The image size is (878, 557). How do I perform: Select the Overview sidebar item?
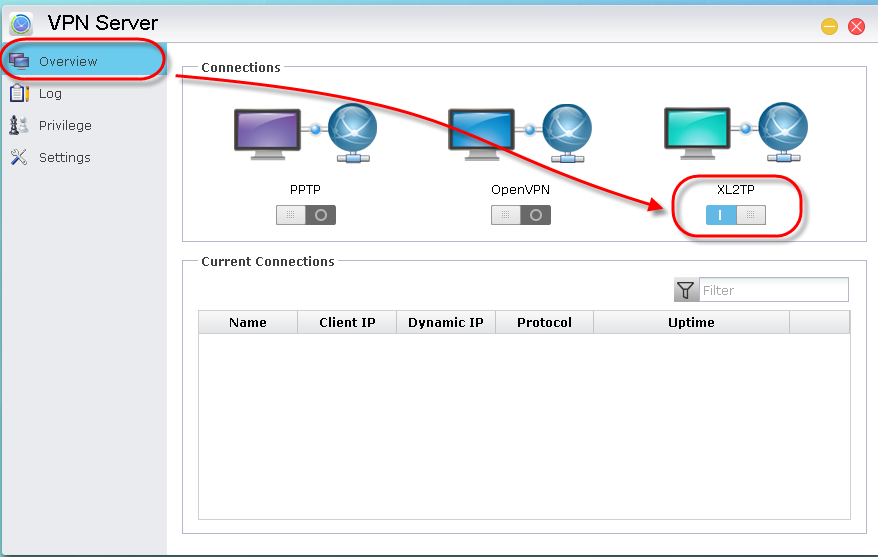[x=84, y=61]
